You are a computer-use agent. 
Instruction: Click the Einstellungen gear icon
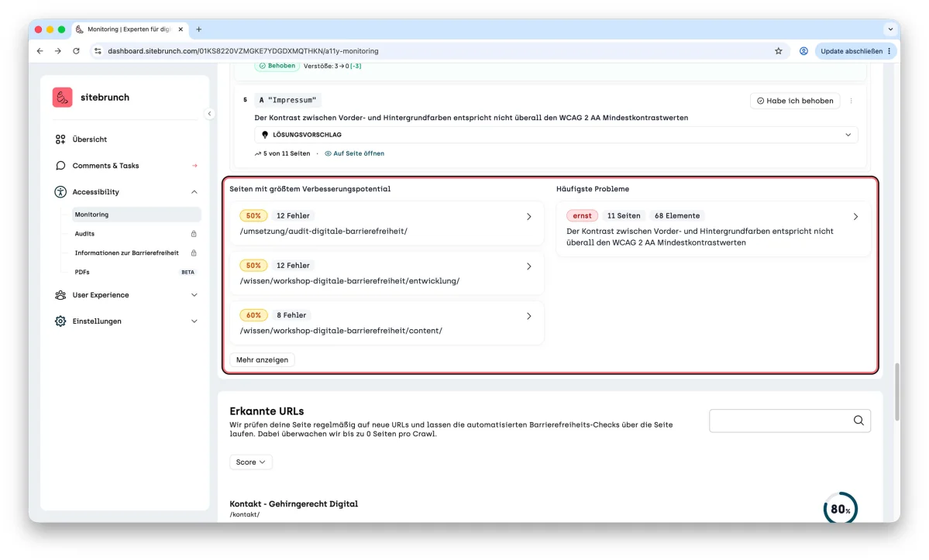[x=60, y=321]
